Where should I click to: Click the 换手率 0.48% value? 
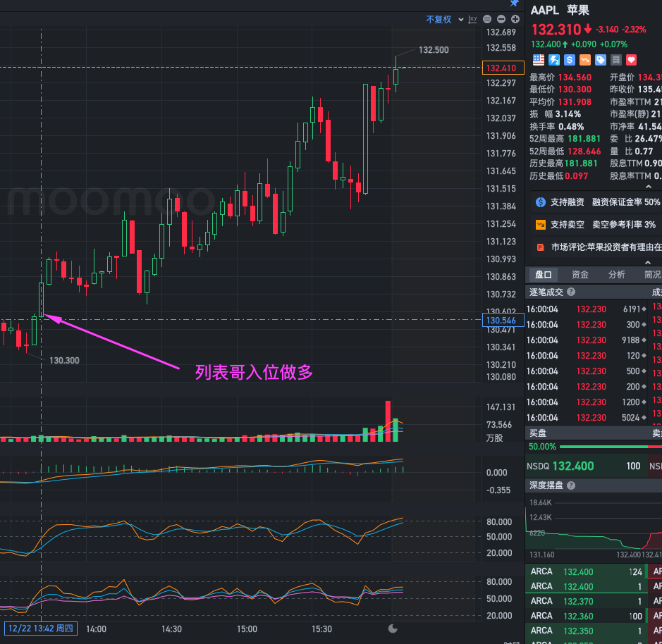point(571,127)
